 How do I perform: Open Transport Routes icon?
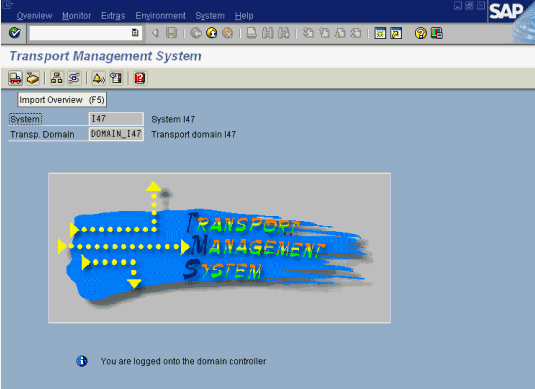[x=74, y=78]
